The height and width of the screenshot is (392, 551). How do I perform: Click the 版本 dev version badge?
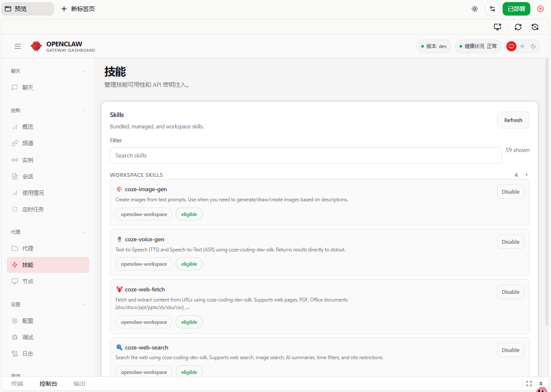coord(434,46)
